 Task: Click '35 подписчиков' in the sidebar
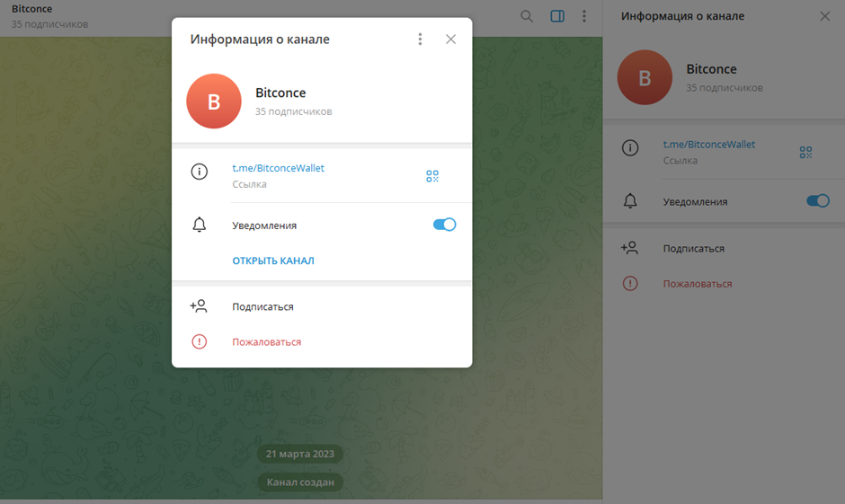tap(725, 88)
